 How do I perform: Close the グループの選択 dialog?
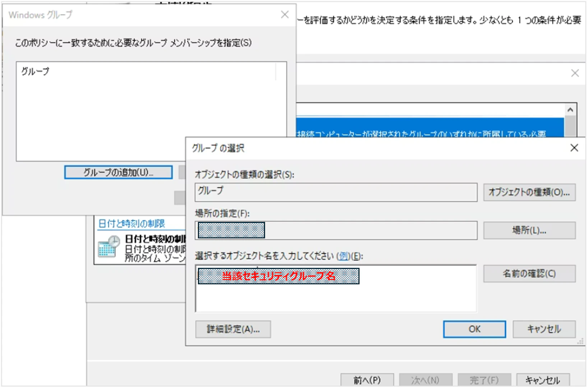pyautogui.click(x=574, y=148)
